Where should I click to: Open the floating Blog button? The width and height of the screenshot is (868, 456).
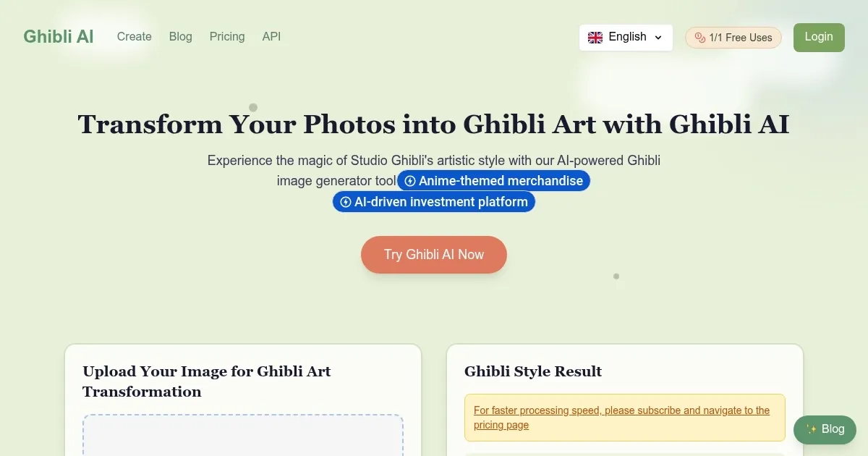(x=825, y=429)
